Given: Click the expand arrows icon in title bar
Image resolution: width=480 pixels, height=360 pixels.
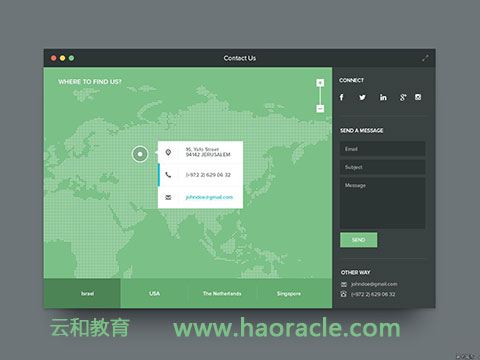Looking at the screenshot, I should tap(425, 58).
